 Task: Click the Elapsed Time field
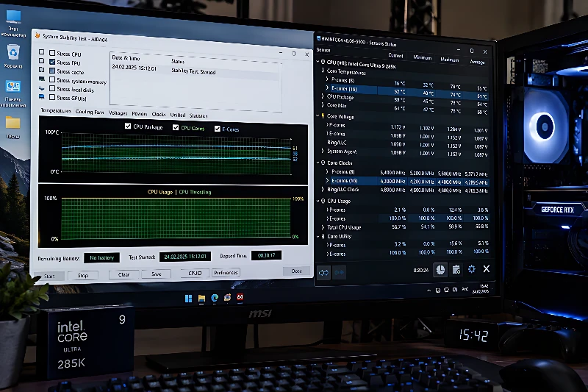266,255
